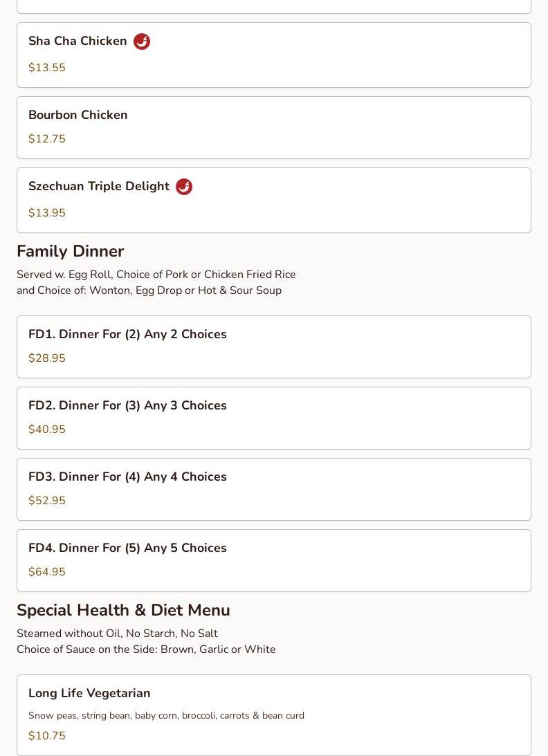Click the $10.75 Long Life Vegetarian price
548x756 pixels.
[x=47, y=736]
